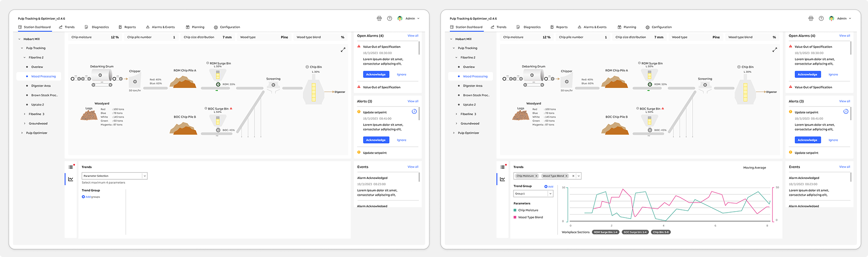Click the teal Chip Moisture legend swatch
Viewport: 868px width, 257px height.
515,210
